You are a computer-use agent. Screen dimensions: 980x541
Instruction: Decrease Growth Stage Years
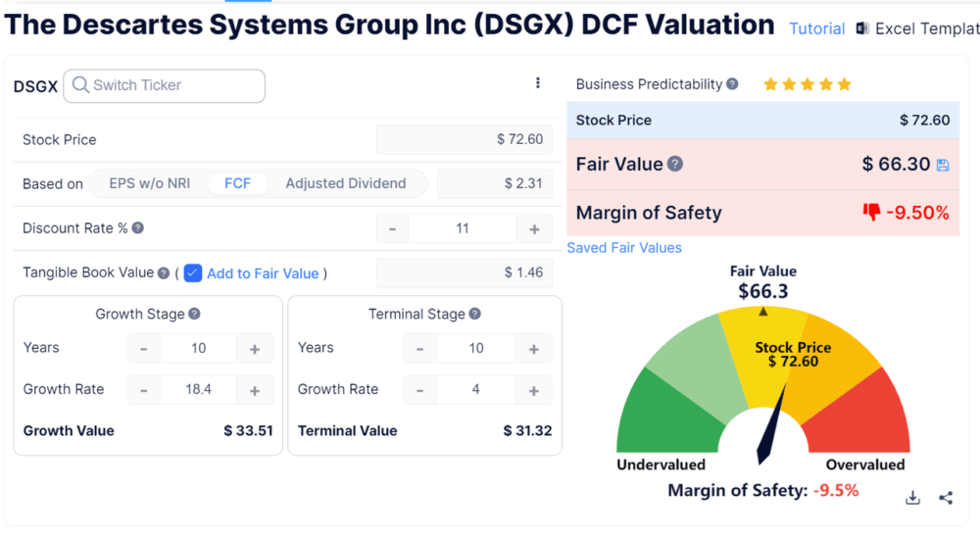click(144, 349)
